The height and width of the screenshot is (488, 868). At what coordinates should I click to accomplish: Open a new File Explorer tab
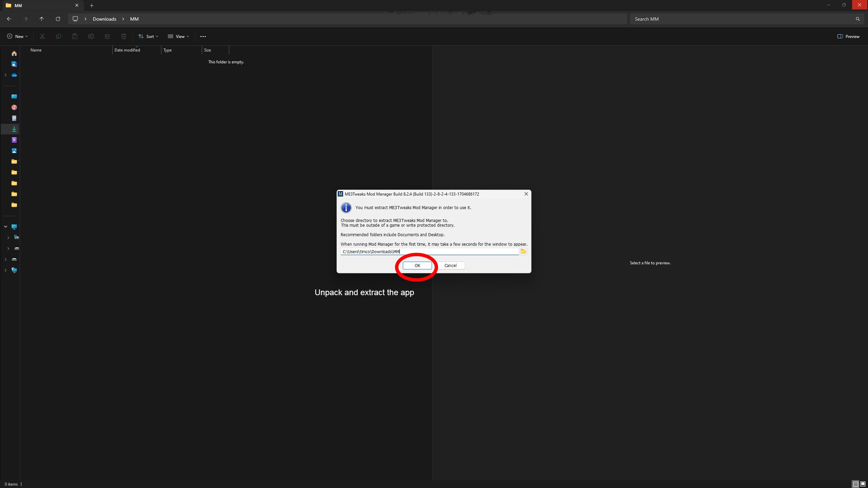tap(92, 5)
